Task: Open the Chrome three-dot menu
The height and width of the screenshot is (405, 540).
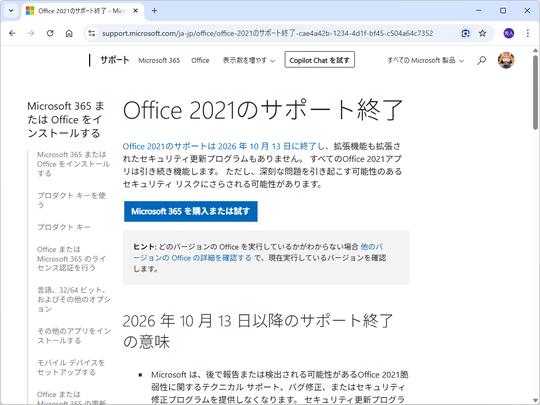Action: [x=528, y=33]
